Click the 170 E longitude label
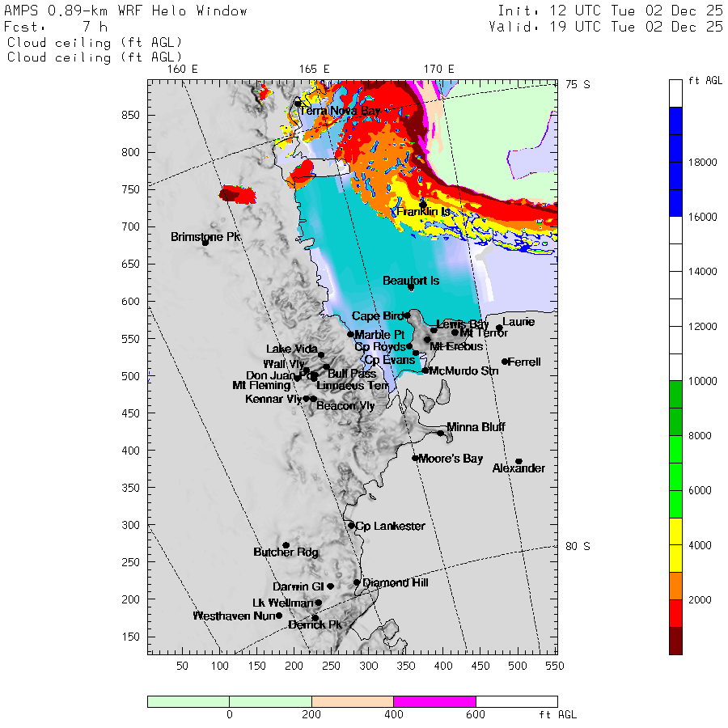This screenshot has width=728, height=728. [x=438, y=70]
